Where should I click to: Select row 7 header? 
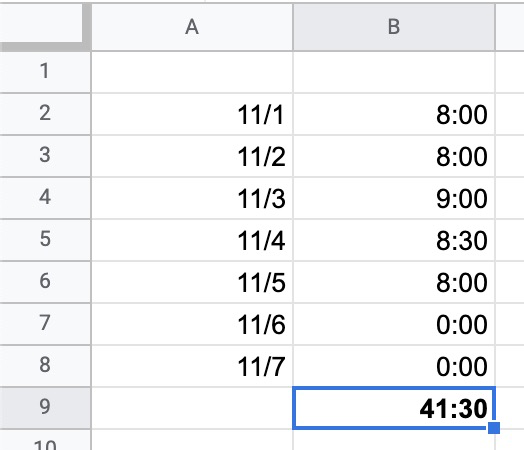45,323
